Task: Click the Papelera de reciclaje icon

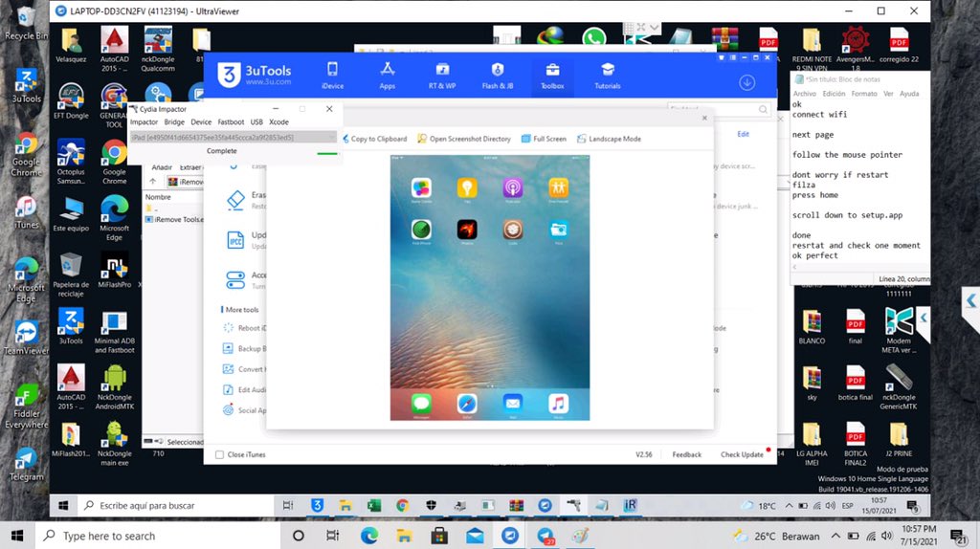Action: (71, 274)
